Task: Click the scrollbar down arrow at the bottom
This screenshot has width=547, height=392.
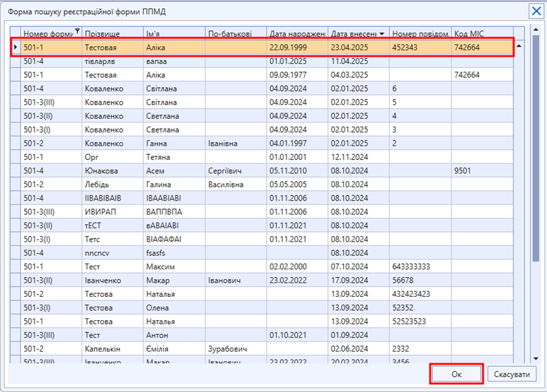Action: tap(536, 358)
